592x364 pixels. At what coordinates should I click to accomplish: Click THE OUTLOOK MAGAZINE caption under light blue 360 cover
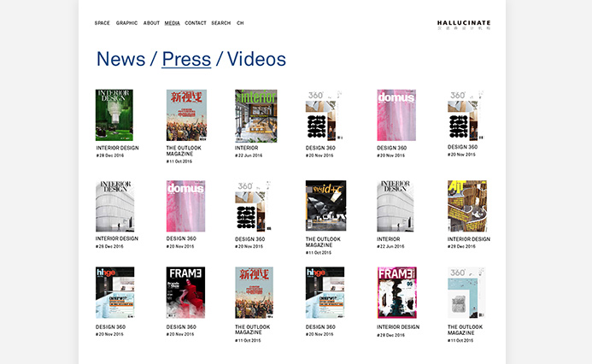[x=465, y=330]
